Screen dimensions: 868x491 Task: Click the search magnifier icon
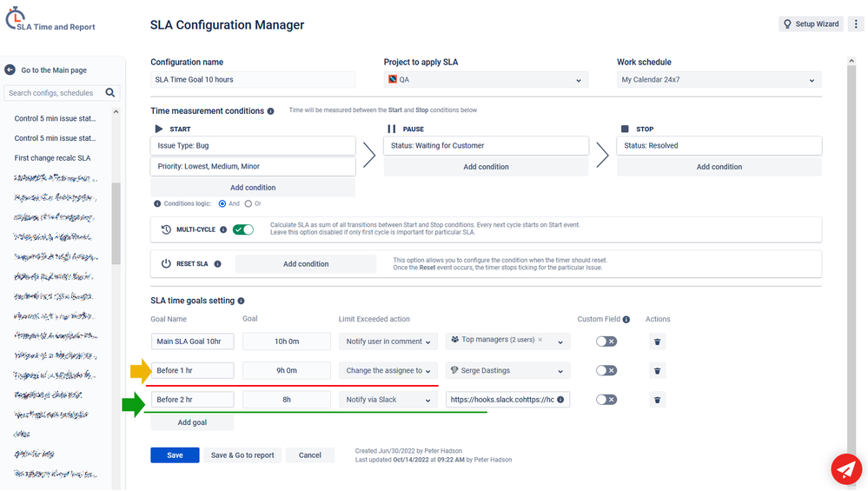click(110, 92)
